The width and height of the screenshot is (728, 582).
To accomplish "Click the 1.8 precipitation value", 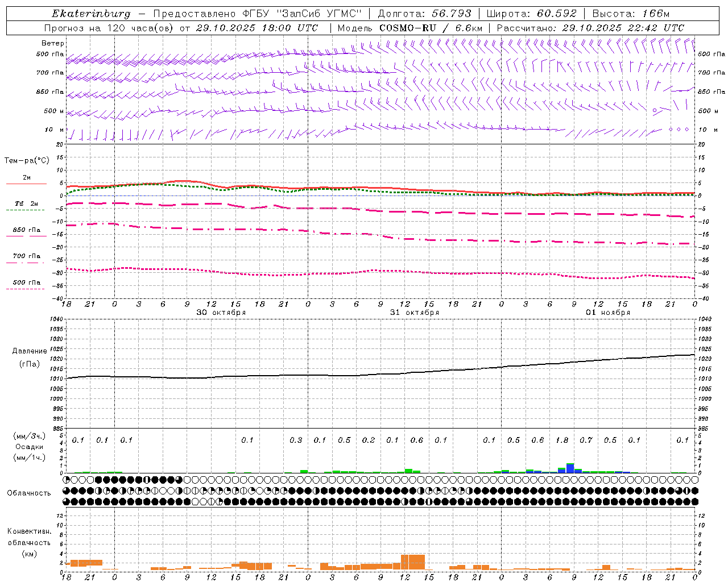I will 562,440.
